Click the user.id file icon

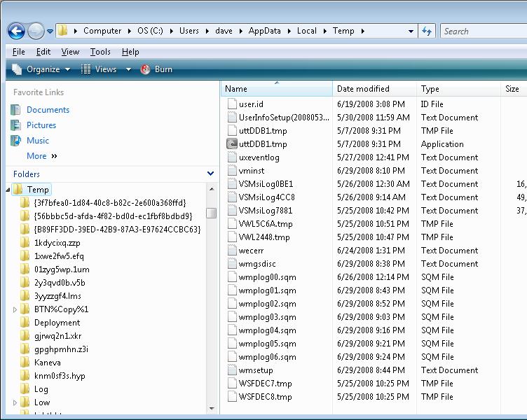tap(232, 104)
